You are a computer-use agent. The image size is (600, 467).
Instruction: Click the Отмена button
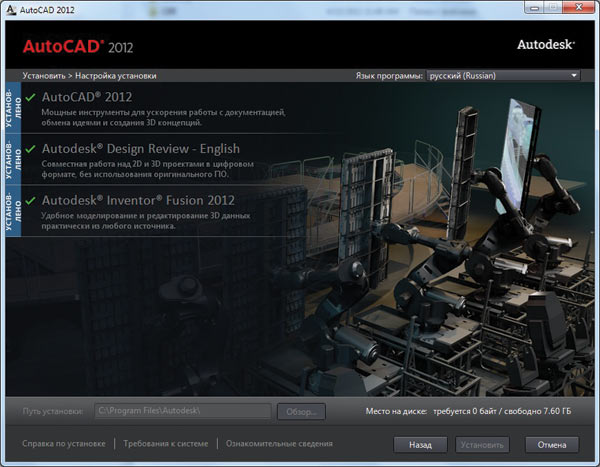click(552, 445)
